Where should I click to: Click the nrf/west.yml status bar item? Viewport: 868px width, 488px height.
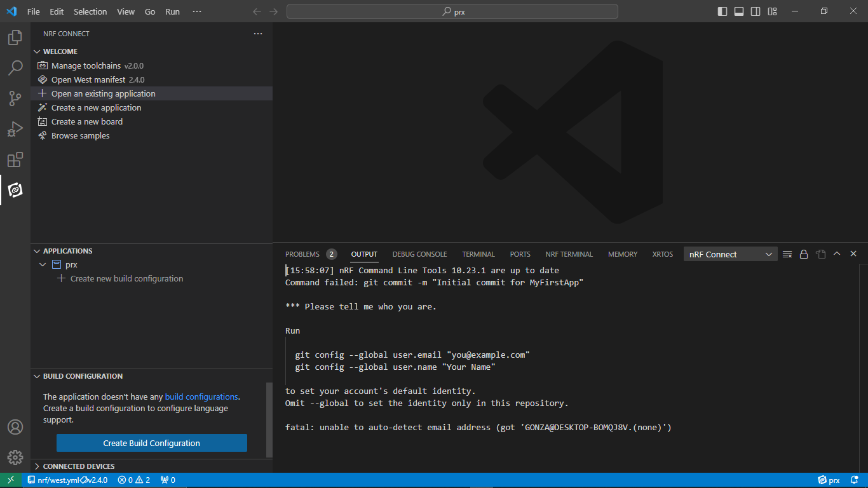pos(67,480)
